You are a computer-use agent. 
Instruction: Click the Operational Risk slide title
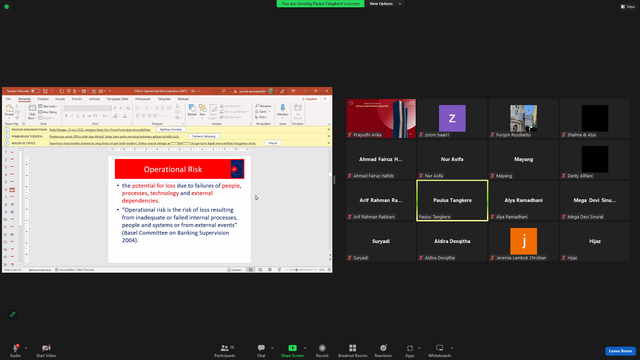(173, 169)
